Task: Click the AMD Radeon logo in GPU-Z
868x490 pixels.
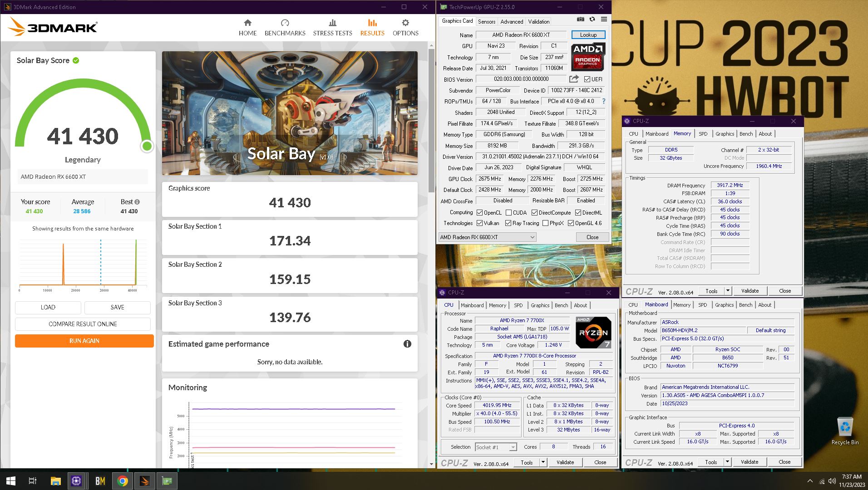Action: click(587, 56)
